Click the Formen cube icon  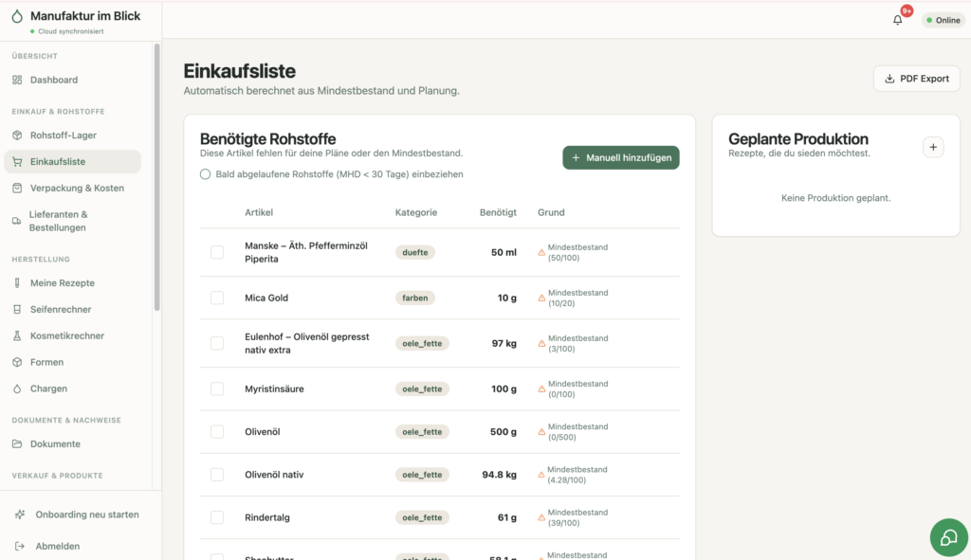[x=17, y=362]
